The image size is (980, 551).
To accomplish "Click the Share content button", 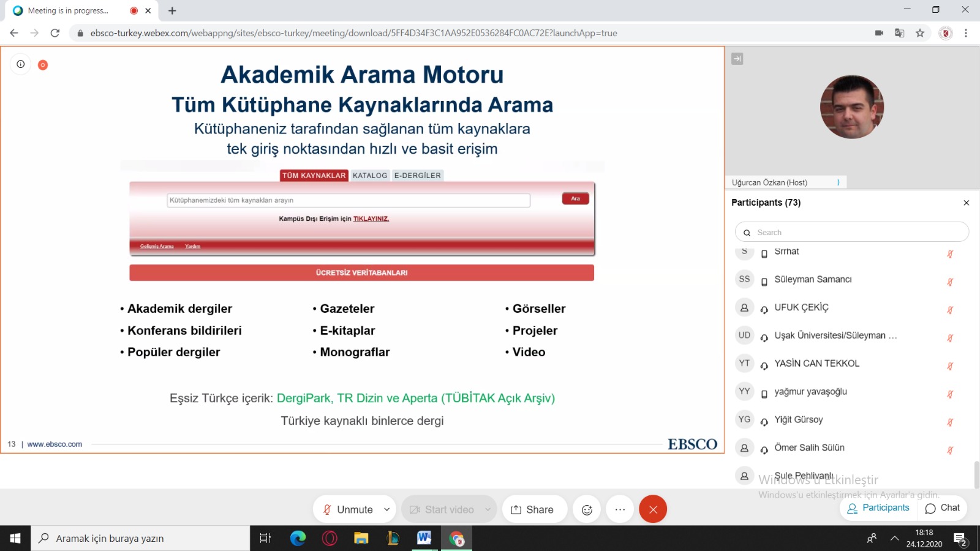I will tap(532, 509).
